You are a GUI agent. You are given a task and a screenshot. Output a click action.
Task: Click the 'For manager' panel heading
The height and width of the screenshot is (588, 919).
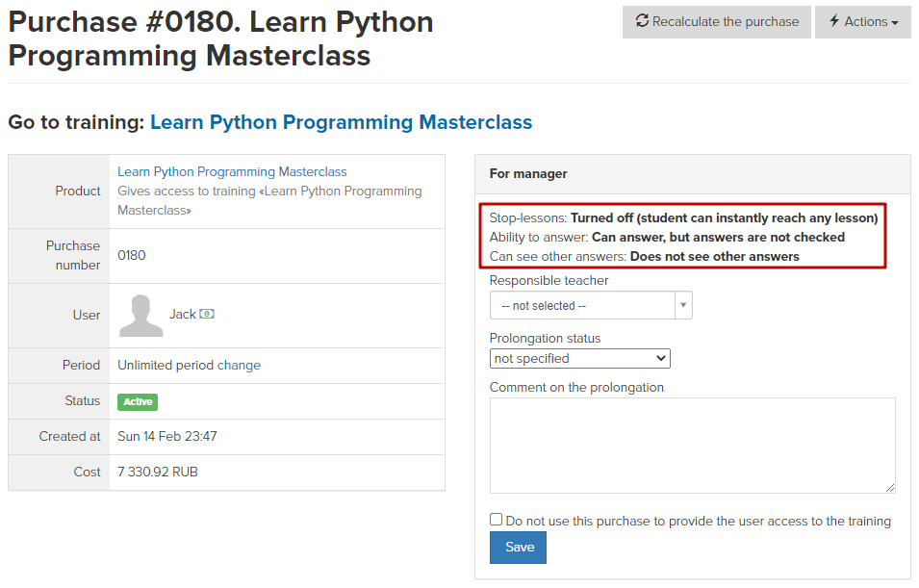pos(528,173)
